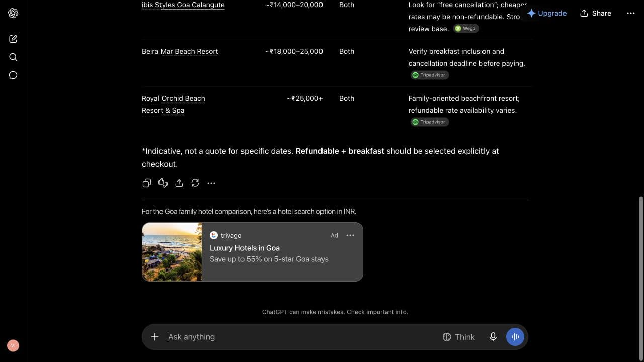Viewport: 644px width, 362px height.
Task: Click the Share button
Action: [596, 13]
